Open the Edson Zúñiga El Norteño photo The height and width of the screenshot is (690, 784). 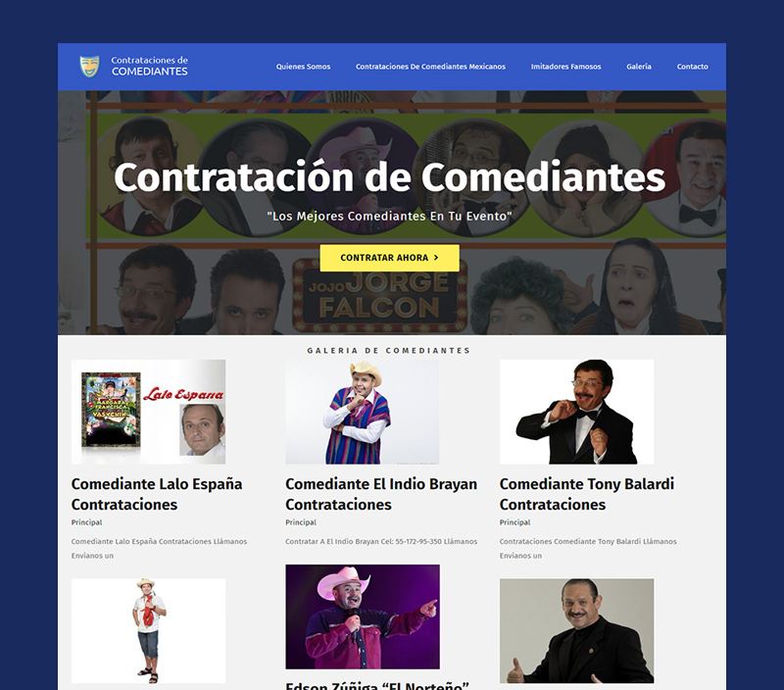tap(363, 617)
